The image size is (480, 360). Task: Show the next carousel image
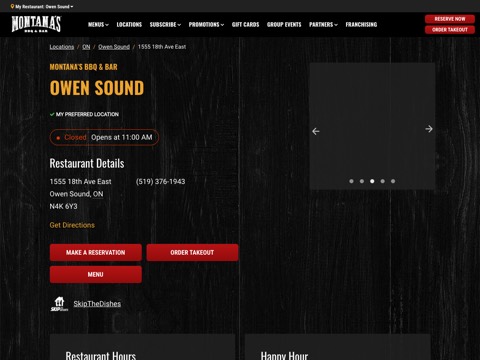pos(429,129)
